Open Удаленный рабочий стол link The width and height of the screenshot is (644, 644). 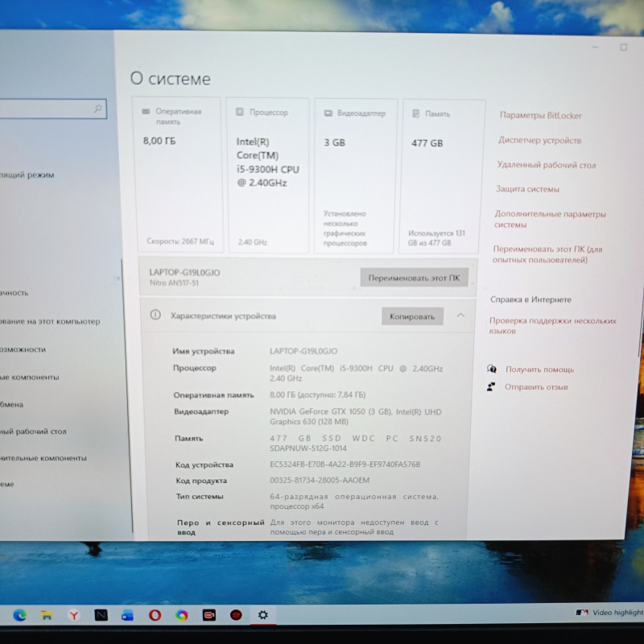(x=547, y=165)
